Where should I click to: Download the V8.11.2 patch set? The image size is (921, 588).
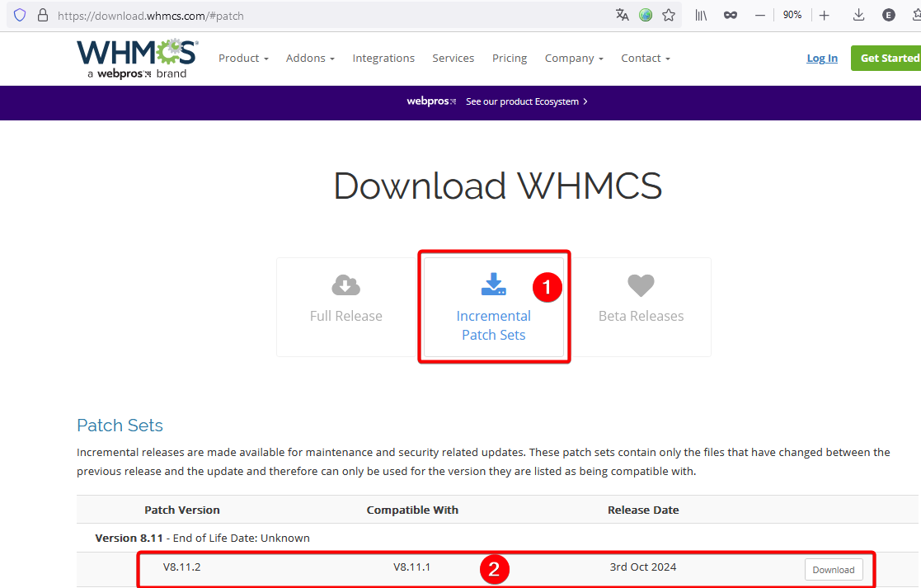click(x=834, y=570)
